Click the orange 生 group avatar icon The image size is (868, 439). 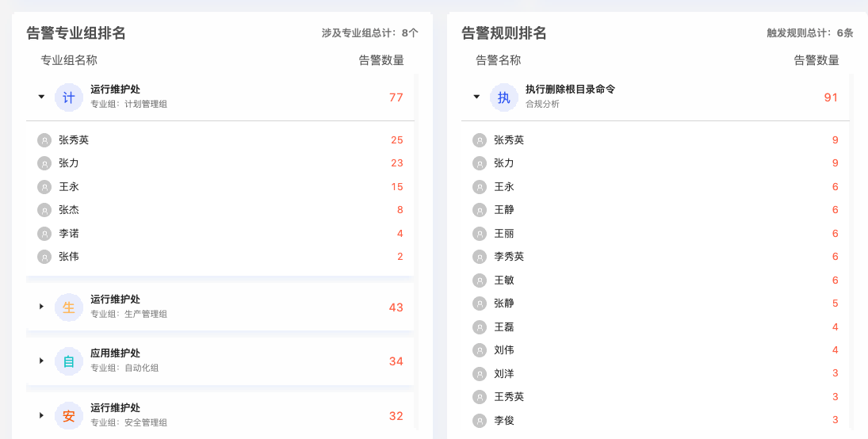pos(69,307)
